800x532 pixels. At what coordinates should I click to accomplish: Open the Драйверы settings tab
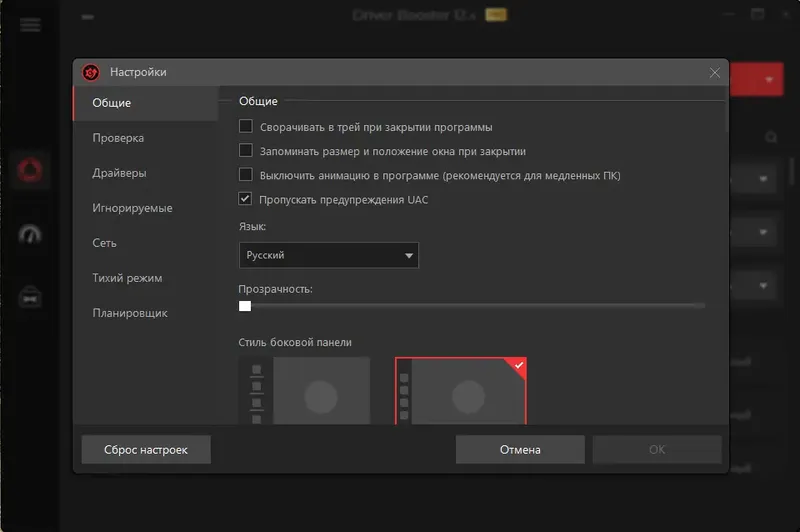(x=146, y=173)
